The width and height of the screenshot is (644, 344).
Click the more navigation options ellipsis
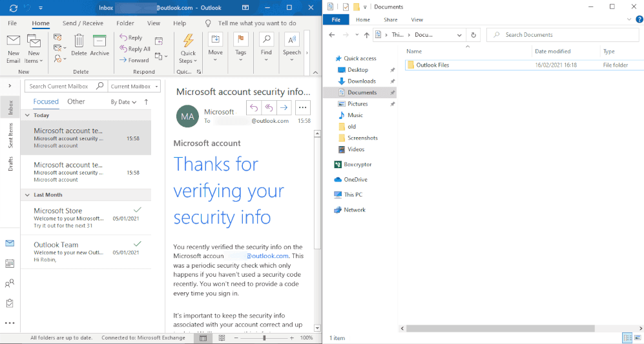(x=10, y=323)
